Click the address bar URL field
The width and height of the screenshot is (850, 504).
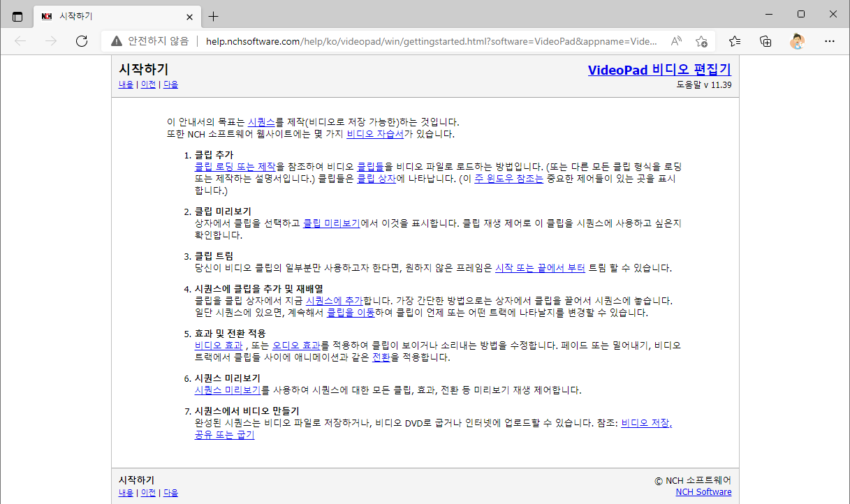click(x=431, y=41)
